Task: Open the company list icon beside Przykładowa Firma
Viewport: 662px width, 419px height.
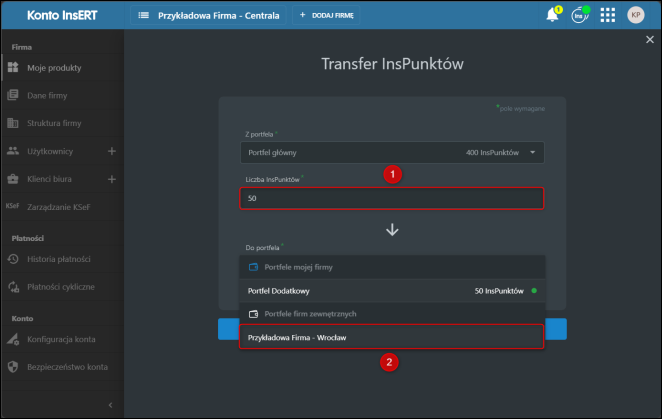Action: point(144,16)
